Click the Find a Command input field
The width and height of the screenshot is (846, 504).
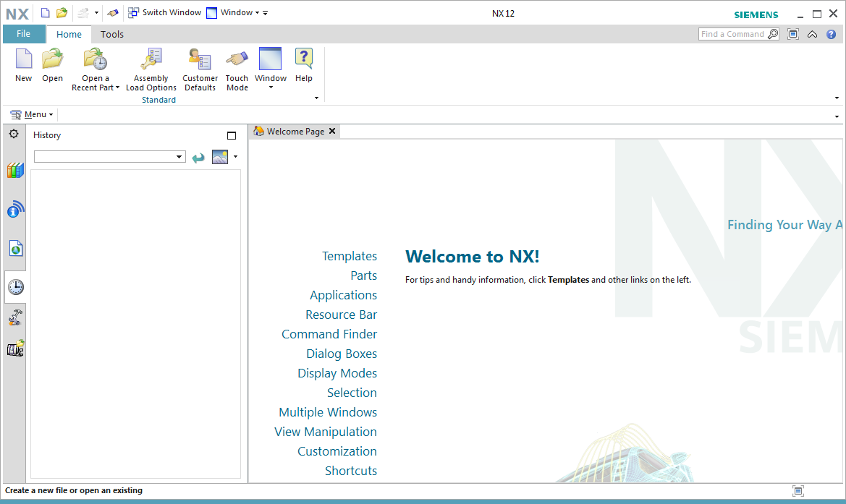pyautogui.click(x=732, y=34)
